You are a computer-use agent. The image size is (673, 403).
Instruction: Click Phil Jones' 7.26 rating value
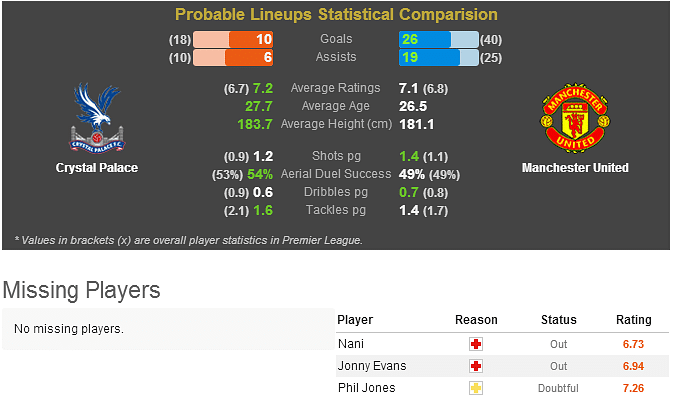pos(634,388)
